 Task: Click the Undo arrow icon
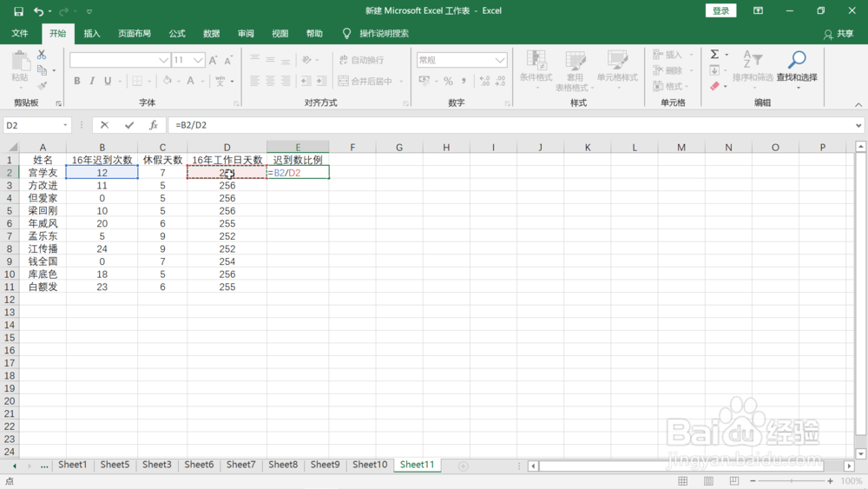[38, 11]
